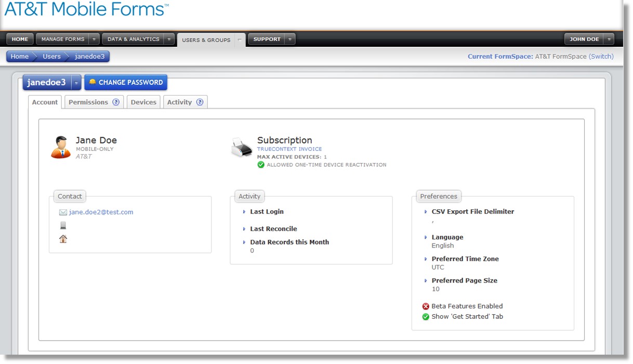
Task: Click the Beta Features Enabled text
Action: 467,306
